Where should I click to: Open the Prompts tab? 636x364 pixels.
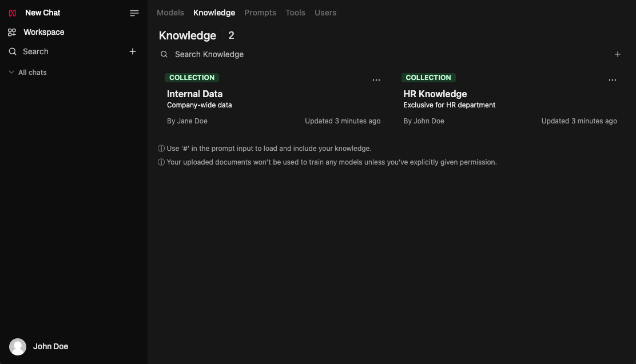point(260,13)
